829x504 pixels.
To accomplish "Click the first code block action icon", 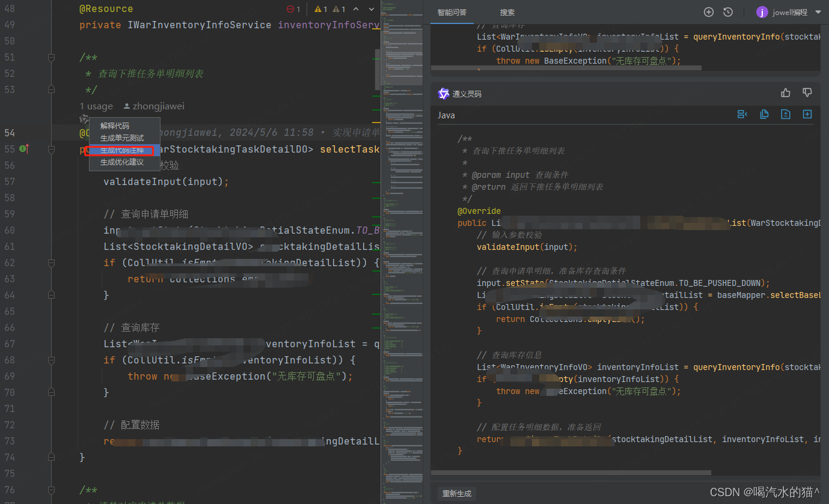I will (742, 114).
